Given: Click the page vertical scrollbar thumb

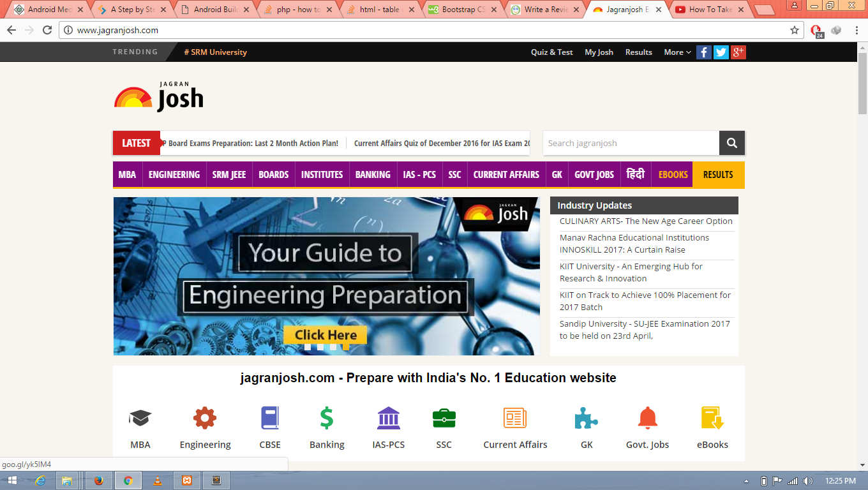Looking at the screenshot, I should coord(862,84).
